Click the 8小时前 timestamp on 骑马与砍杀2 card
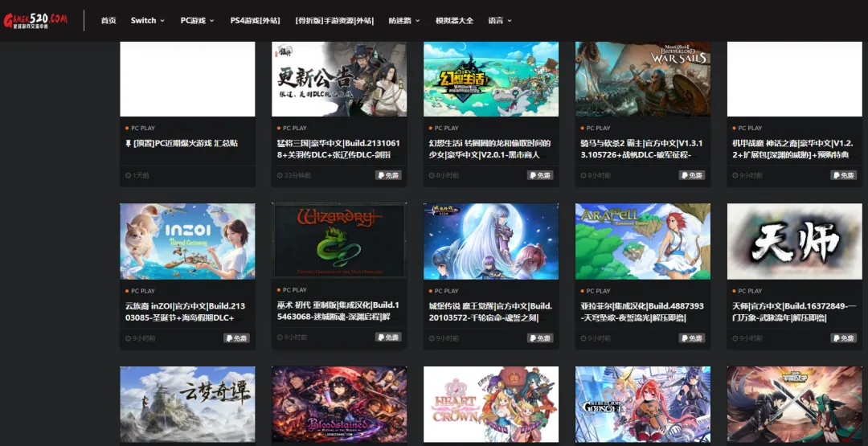This screenshot has width=868, height=446. pos(596,175)
